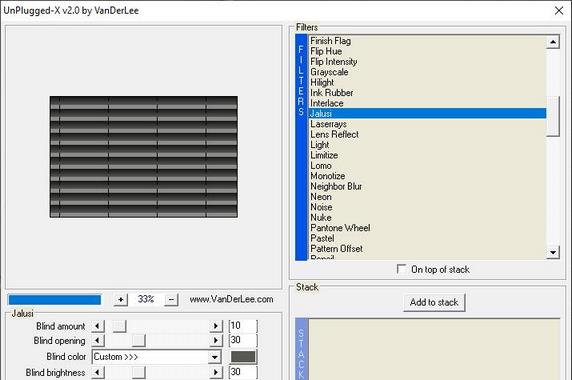572x380 pixels.
Task: Select the Neighbor Blur filter
Action: point(427,186)
